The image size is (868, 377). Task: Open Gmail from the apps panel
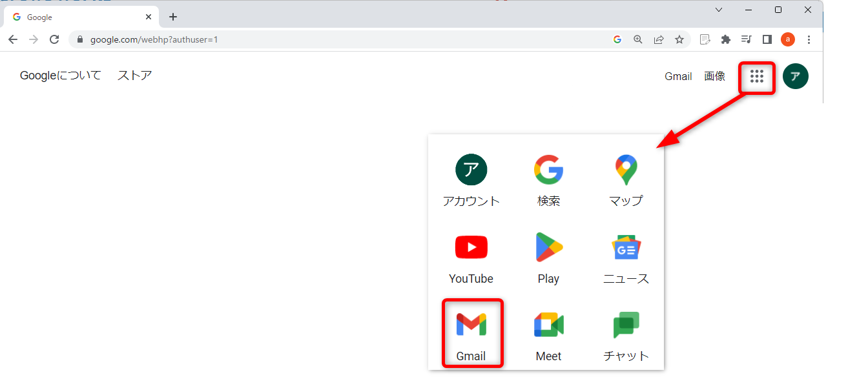[471, 333]
